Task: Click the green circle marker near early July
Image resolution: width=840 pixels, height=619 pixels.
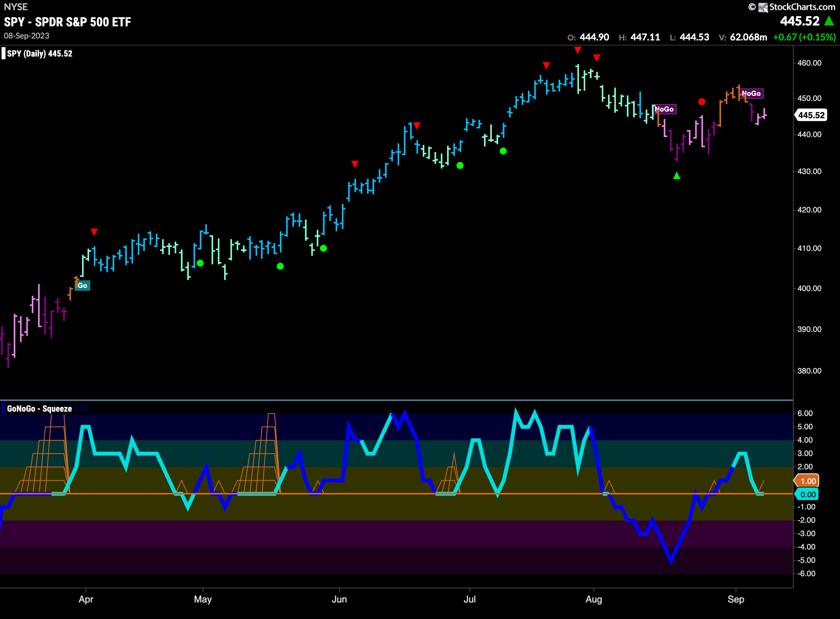Action: tap(503, 151)
